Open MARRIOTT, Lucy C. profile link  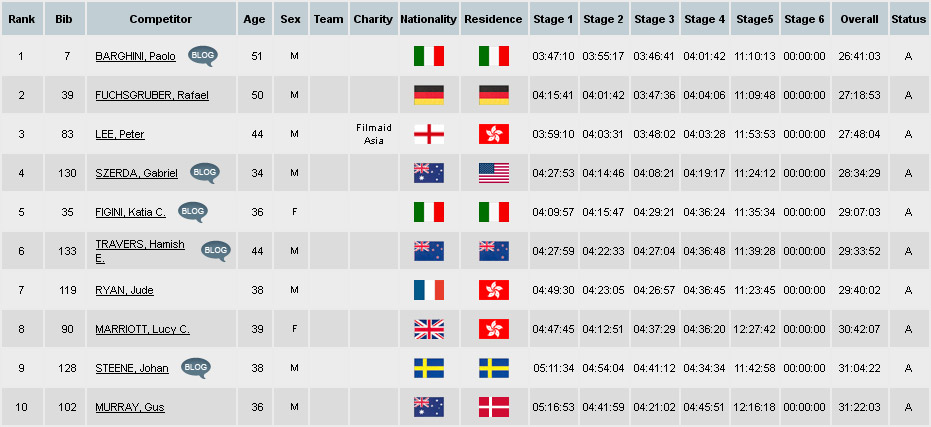pyautogui.click(x=142, y=330)
